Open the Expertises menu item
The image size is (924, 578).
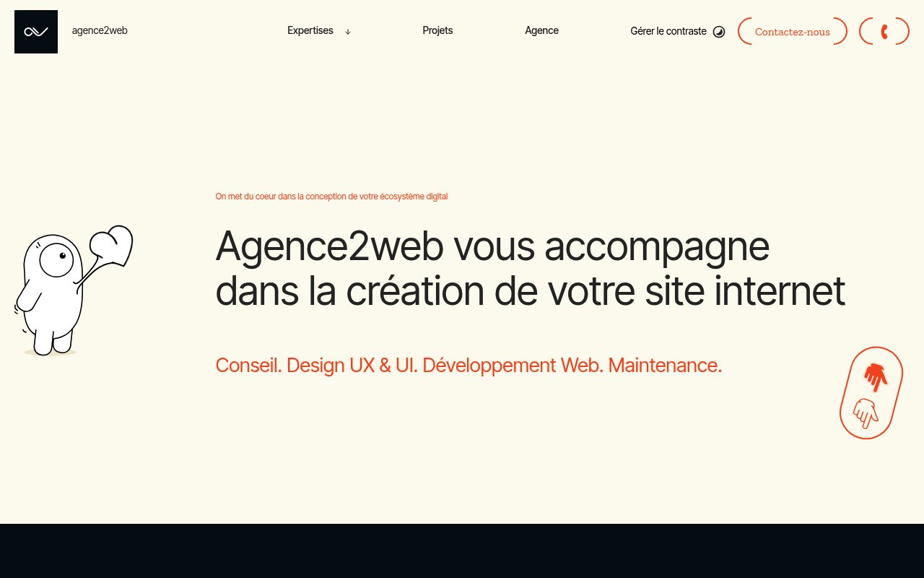[310, 30]
